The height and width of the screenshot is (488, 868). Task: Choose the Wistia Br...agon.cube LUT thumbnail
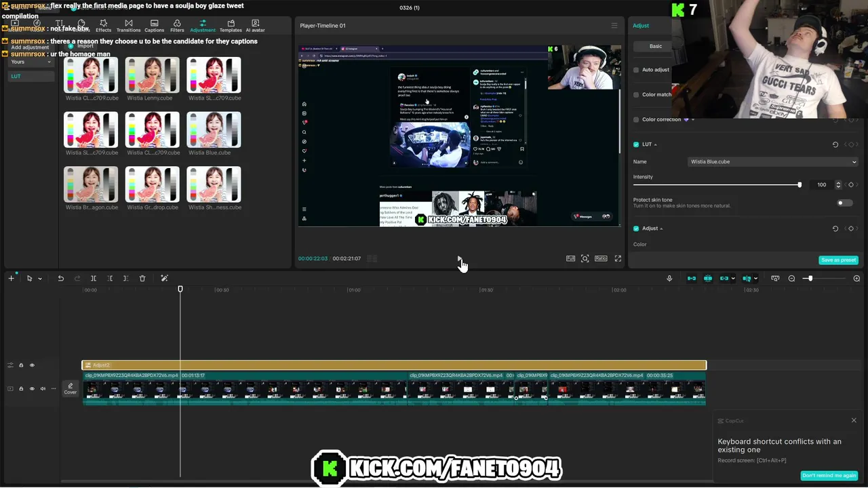[91, 184]
